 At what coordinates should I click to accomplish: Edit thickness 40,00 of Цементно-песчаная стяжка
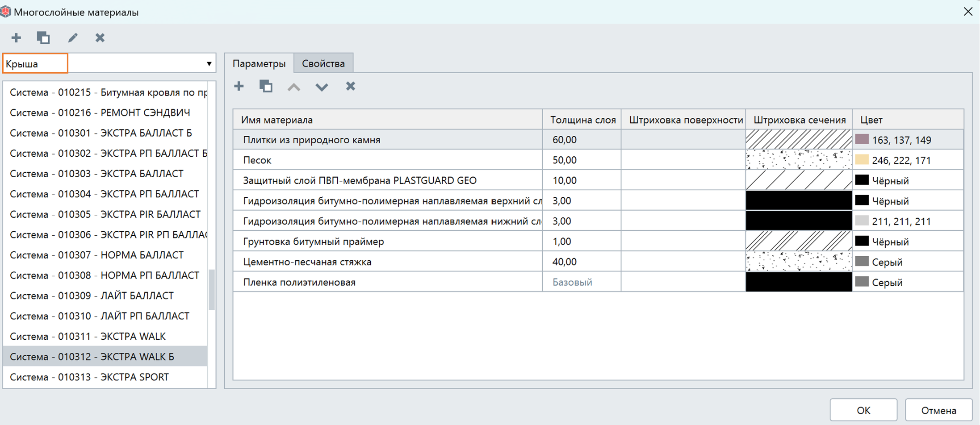coord(582,262)
